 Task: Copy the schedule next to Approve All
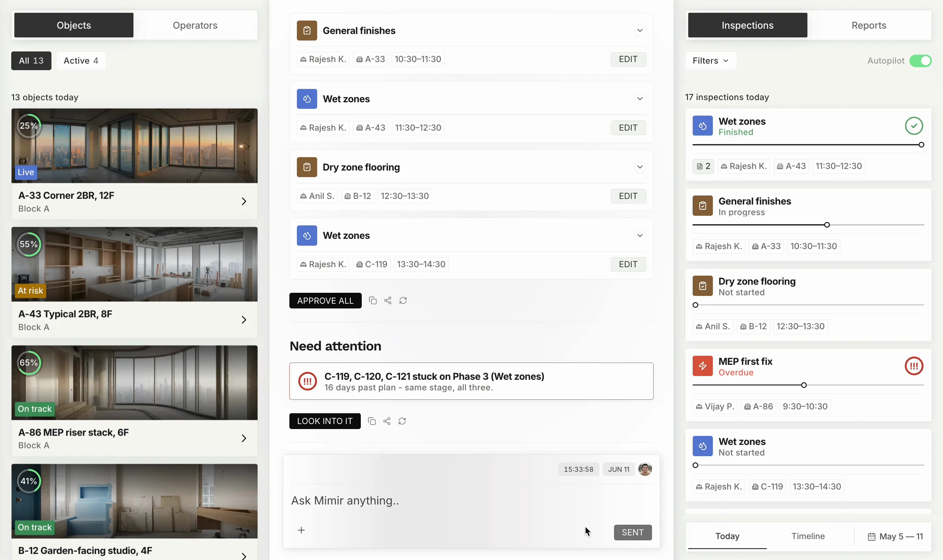(372, 300)
